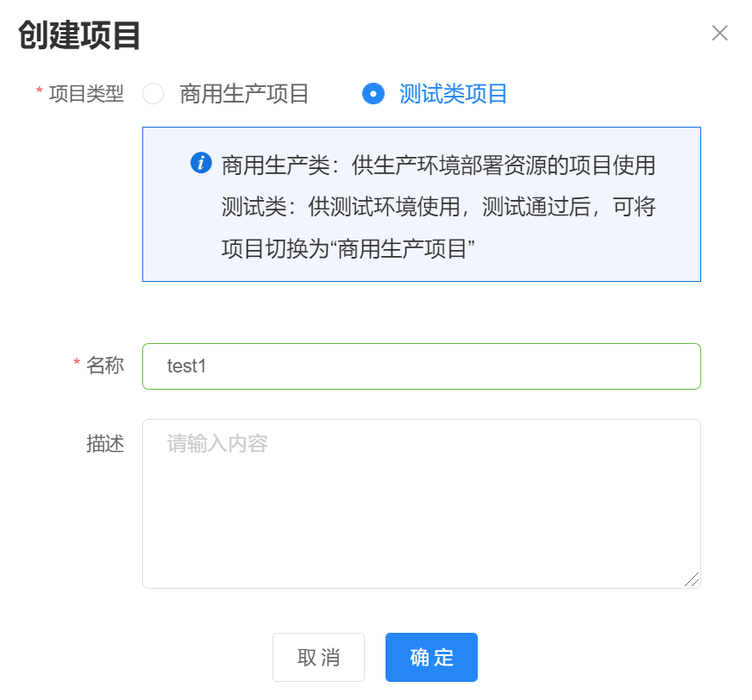Select the 商用生产项目 radio circle
Image resolution: width=752 pixels, height=700 pixels.
point(154,94)
